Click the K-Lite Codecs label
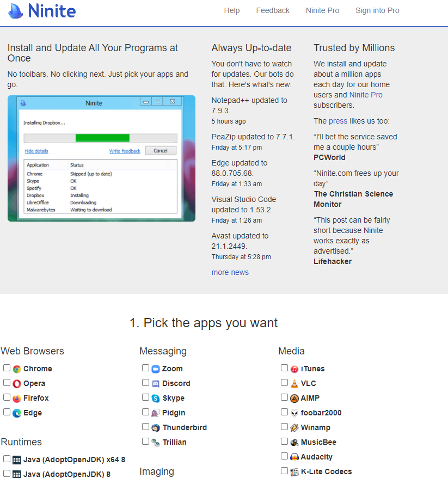 (327, 472)
